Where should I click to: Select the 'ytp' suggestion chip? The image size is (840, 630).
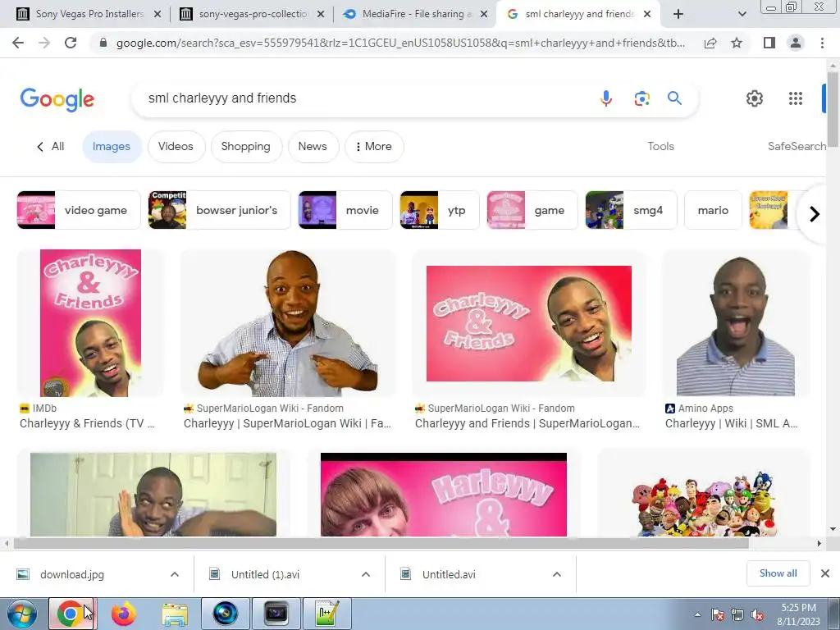point(440,210)
